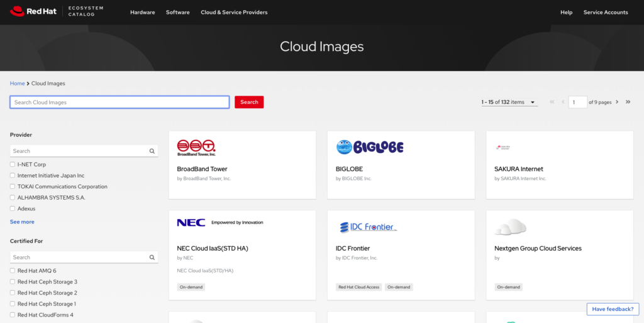
Task: Check Red Hat Ceph Storage 2 filter
Action: point(13,293)
